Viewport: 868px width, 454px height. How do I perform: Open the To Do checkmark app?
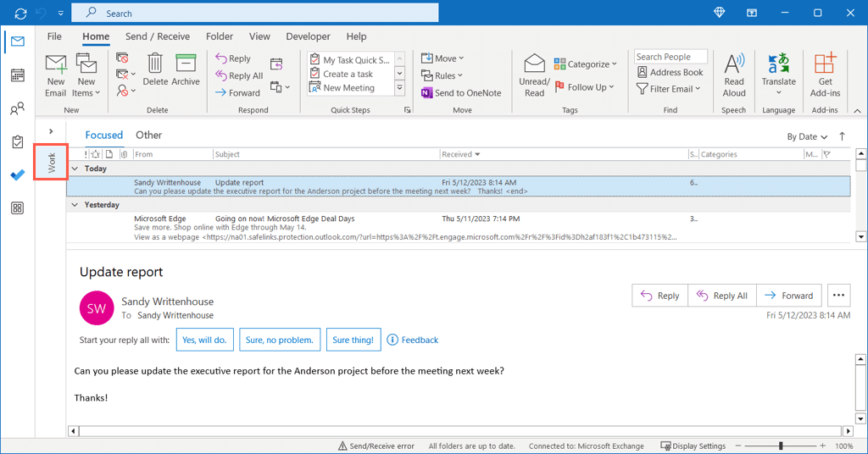point(17,175)
